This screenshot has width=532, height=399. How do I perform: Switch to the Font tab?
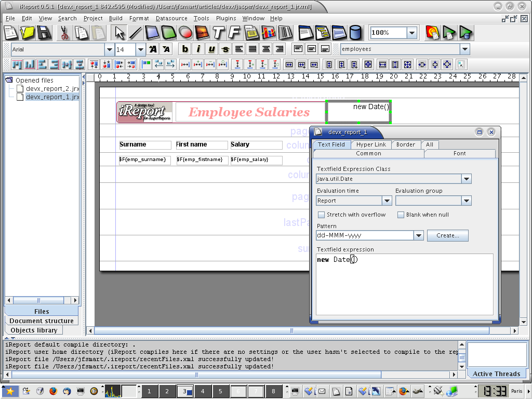459,153
